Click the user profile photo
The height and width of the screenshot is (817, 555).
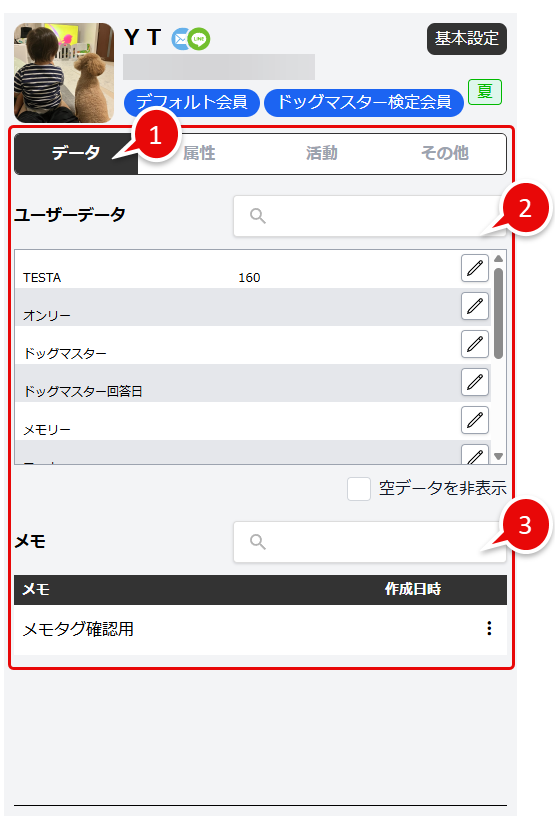[x=64, y=73]
